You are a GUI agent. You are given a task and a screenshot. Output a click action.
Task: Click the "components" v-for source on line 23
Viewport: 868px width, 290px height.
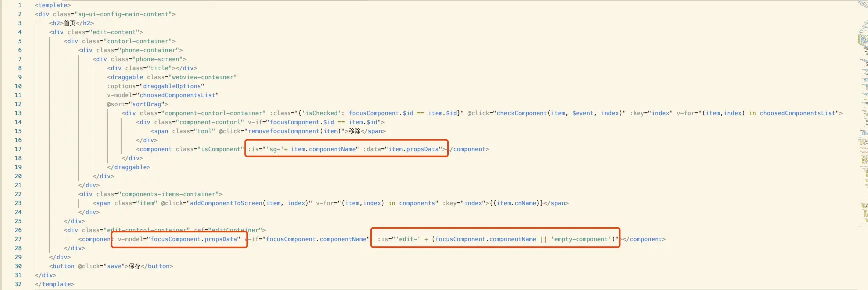pyautogui.click(x=419, y=203)
